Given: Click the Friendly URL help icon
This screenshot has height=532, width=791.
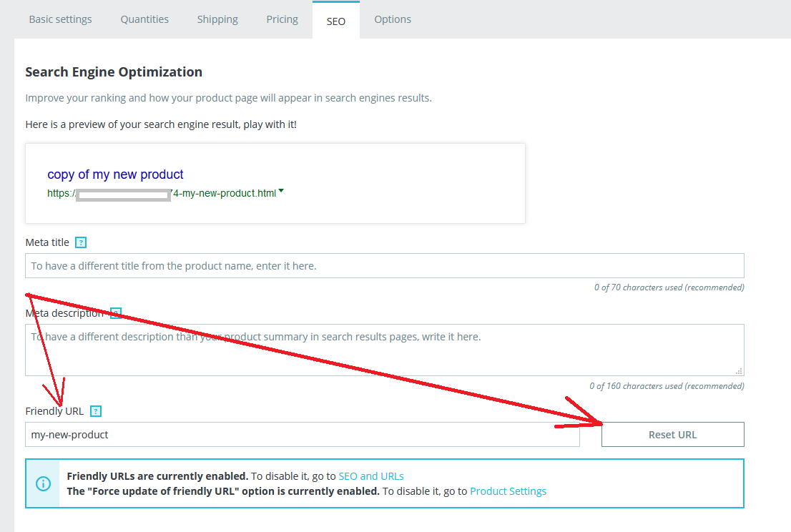Looking at the screenshot, I should pos(96,411).
